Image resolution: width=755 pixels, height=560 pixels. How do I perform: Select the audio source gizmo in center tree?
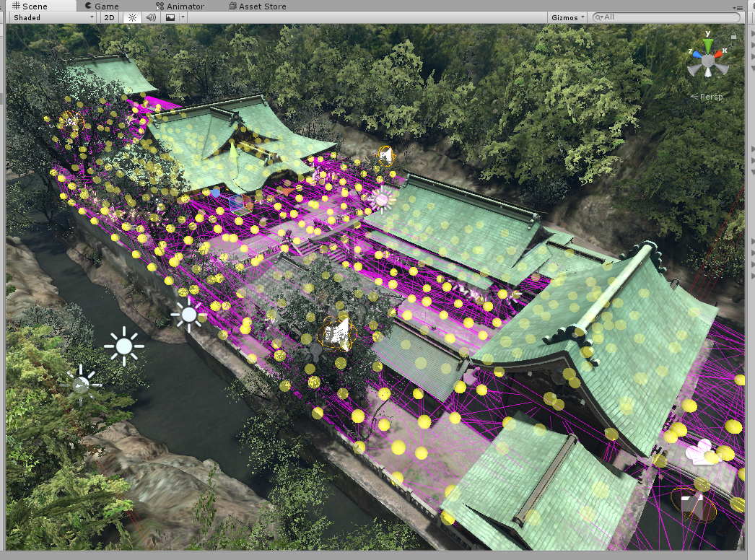pyautogui.click(x=336, y=333)
